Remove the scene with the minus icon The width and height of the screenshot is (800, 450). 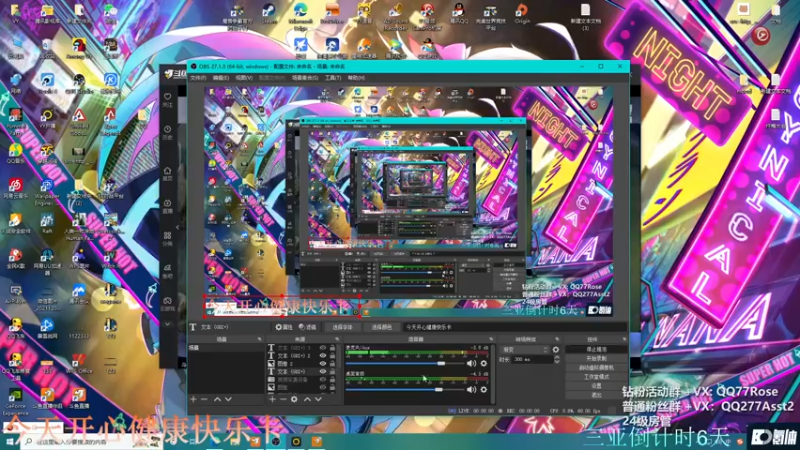204,399
